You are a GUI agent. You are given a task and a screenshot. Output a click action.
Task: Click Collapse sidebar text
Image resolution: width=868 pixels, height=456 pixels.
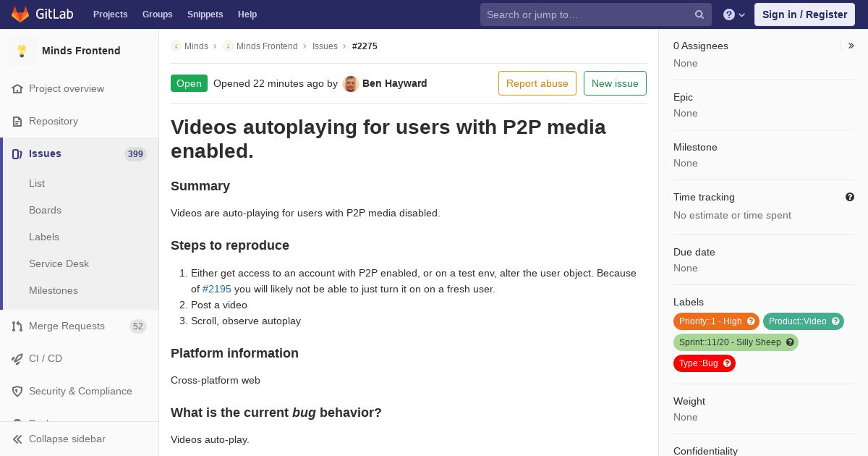coord(67,439)
